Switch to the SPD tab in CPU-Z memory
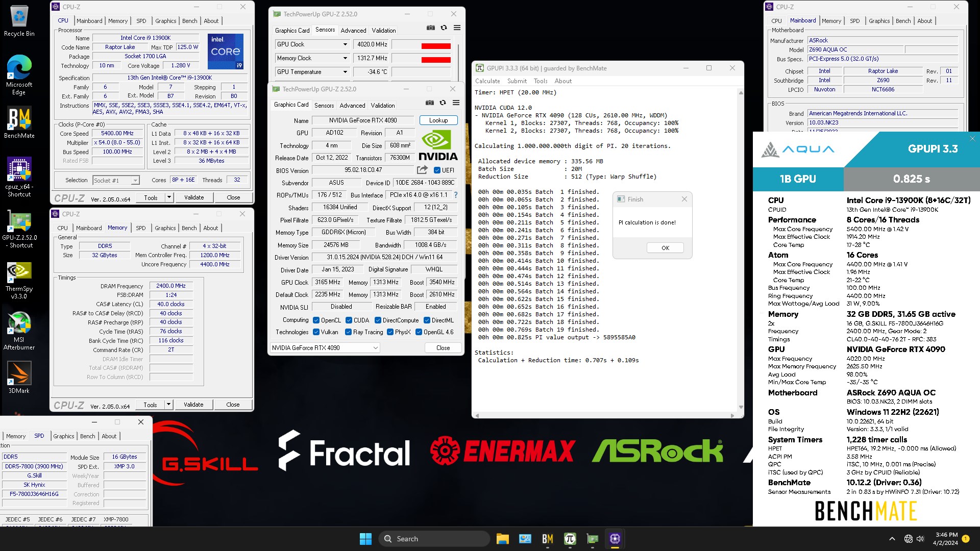Screen dimensions: 980x551 coord(140,228)
